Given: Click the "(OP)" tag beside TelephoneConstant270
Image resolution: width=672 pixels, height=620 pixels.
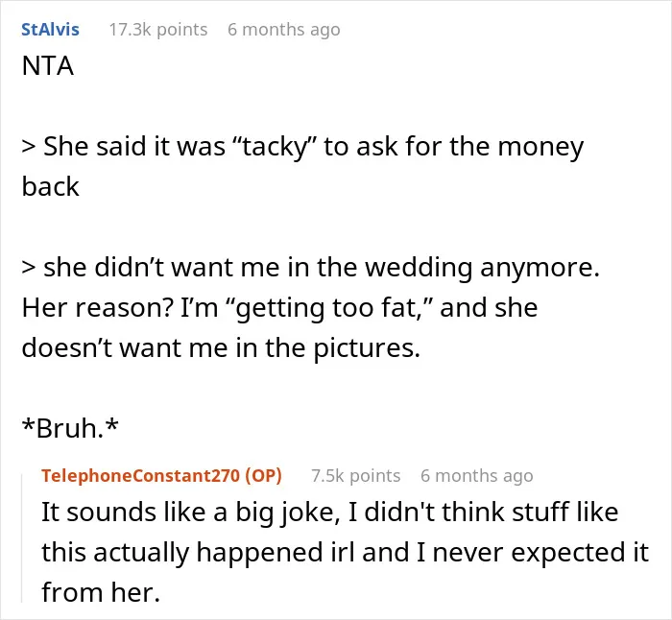Looking at the screenshot, I should [x=264, y=476].
